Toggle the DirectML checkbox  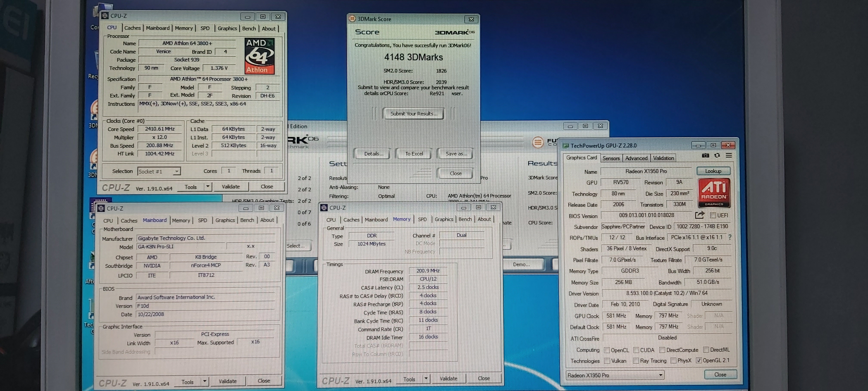coord(706,349)
